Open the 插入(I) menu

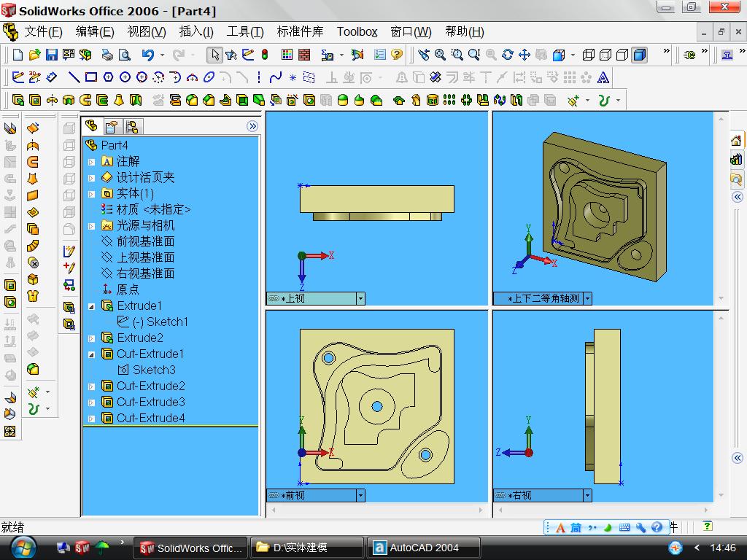[196, 32]
